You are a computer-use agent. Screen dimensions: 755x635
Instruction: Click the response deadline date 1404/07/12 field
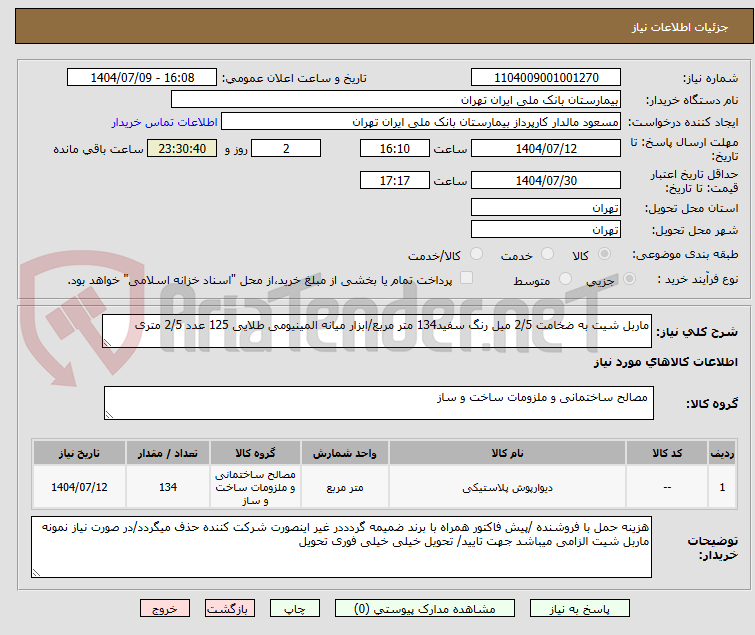546,148
